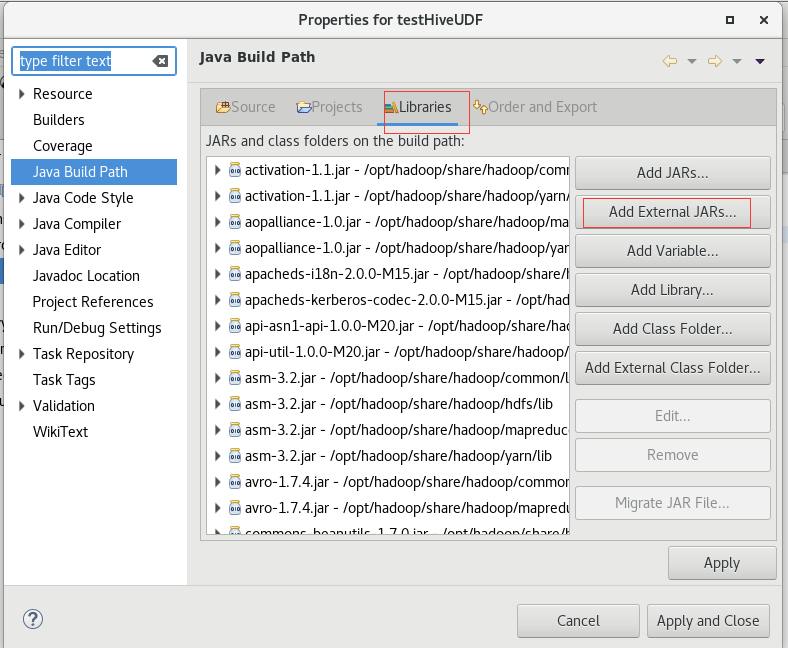Open the help question mark icon
Image resolution: width=788 pixels, height=648 pixels.
click(x=33, y=619)
